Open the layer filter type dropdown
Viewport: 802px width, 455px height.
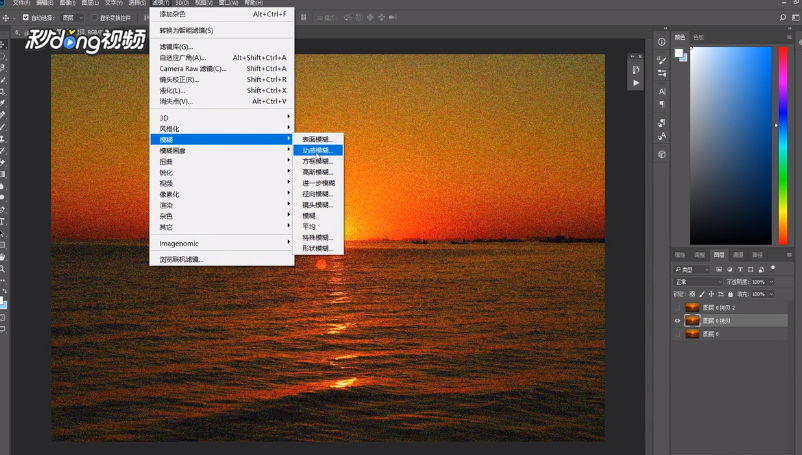click(x=692, y=269)
